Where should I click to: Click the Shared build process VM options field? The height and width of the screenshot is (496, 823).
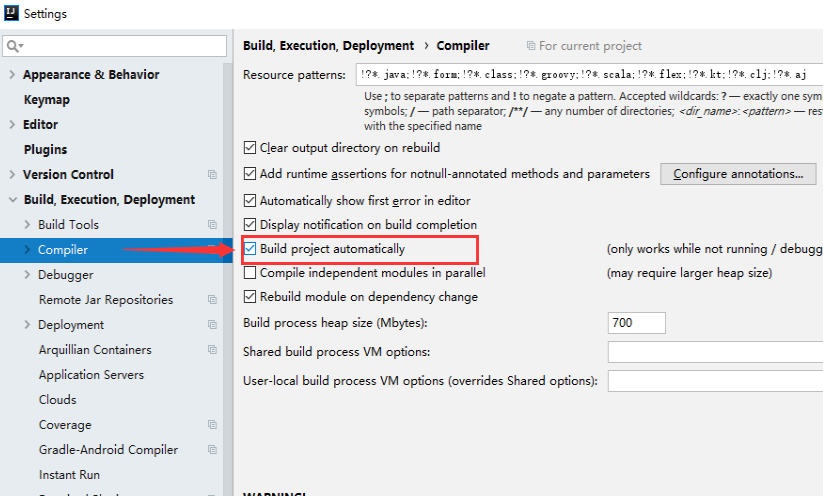pos(715,352)
